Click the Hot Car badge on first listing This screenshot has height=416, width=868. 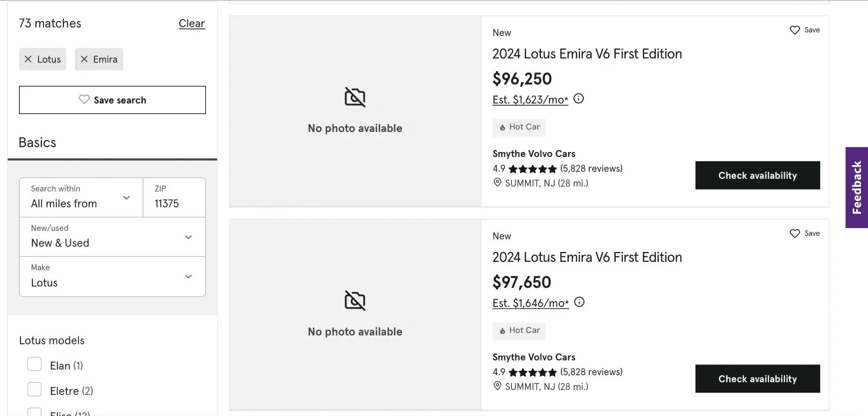[519, 127]
